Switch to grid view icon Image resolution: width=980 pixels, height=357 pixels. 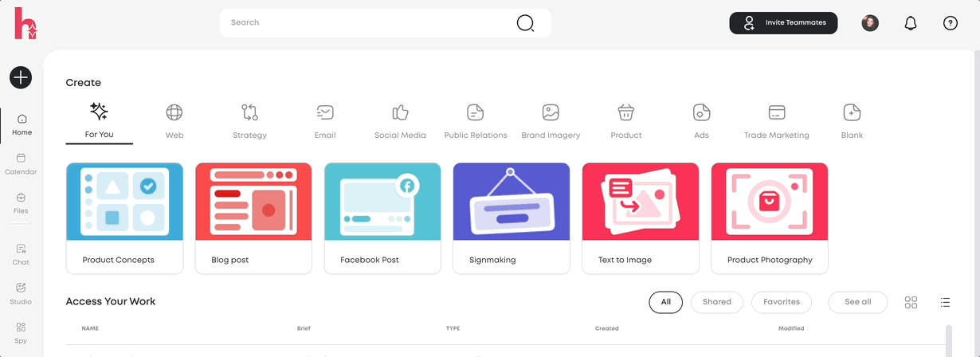911,302
